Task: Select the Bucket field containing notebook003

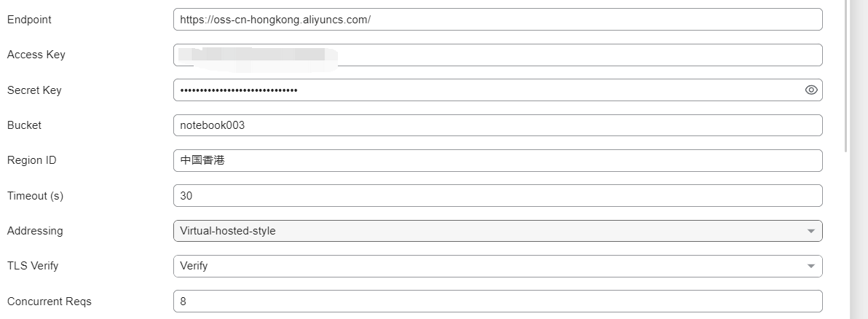Action: click(497, 125)
